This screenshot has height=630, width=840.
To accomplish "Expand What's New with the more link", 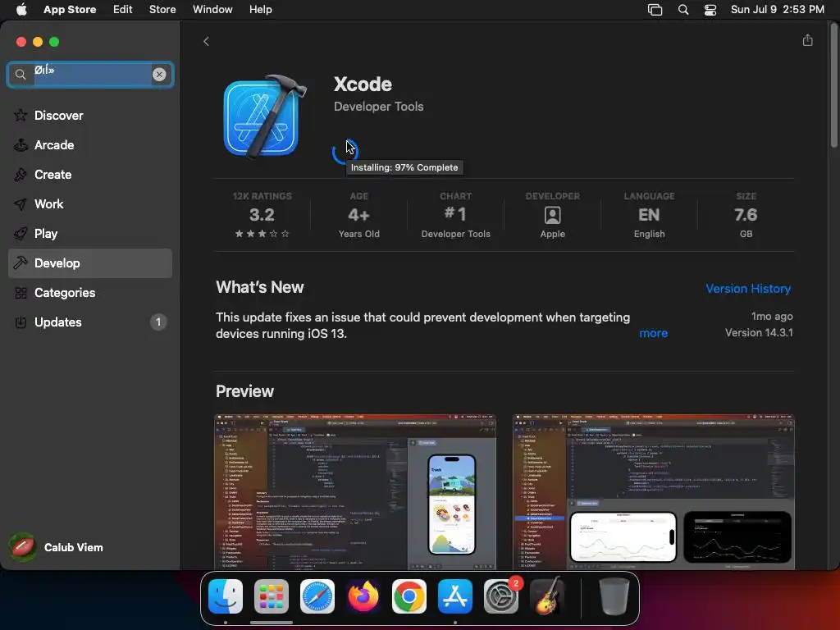I will pos(654,333).
